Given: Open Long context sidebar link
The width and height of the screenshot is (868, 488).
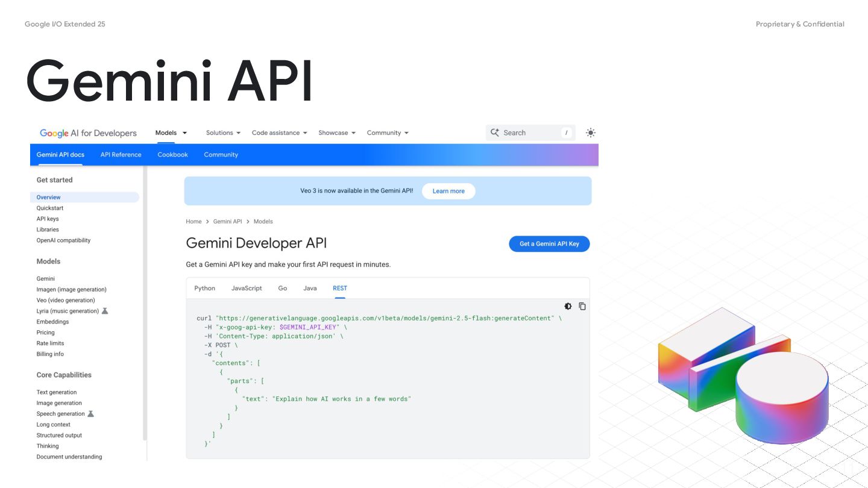Looking at the screenshot, I should (53, 425).
